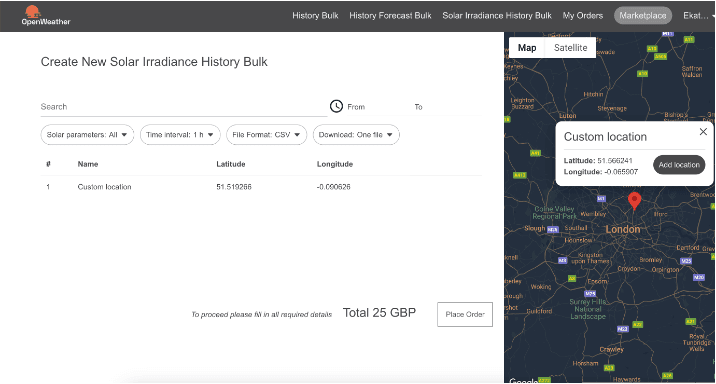Screen dimensions: 716x384
Task: Focus the Search location field
Action: point(184,107)
